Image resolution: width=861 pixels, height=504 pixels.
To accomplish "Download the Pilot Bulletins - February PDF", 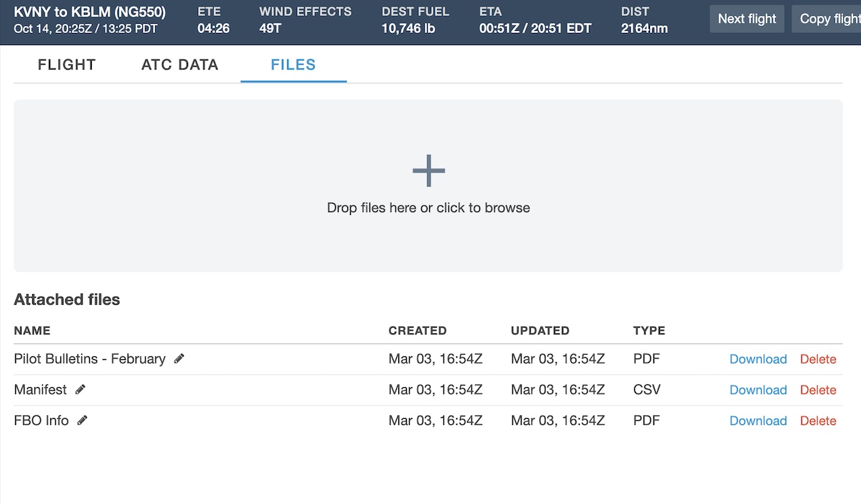I will click(x=758, y=359).
